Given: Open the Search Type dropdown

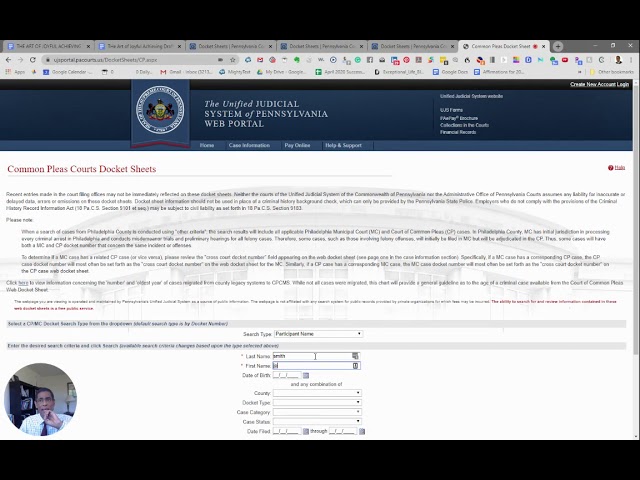Looking at the screenshot, I should [x=318, y=334].
